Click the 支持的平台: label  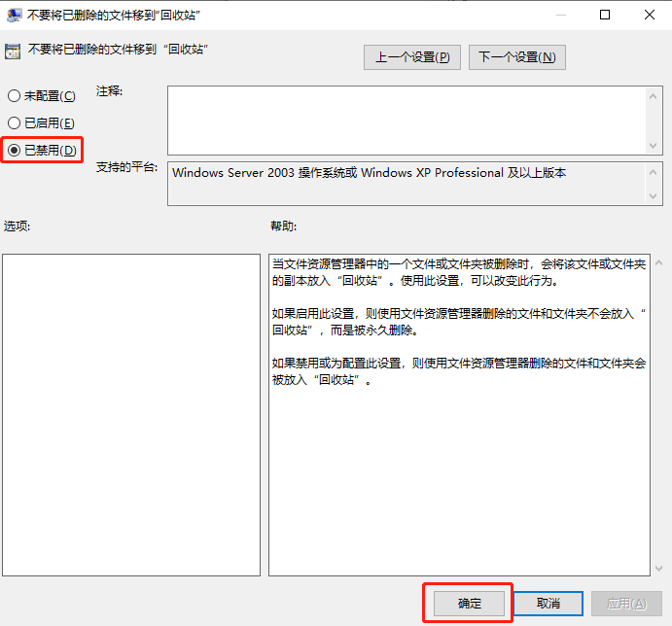(x=126, y=166)
